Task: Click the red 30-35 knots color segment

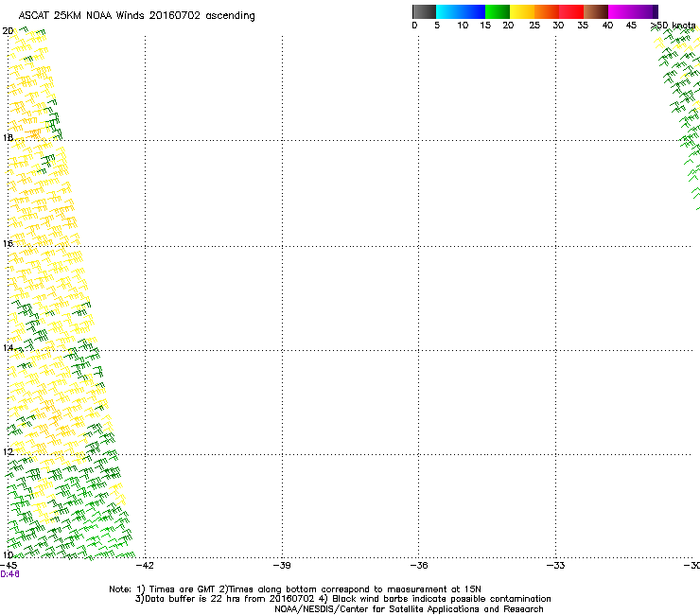Action: point(571,11)
